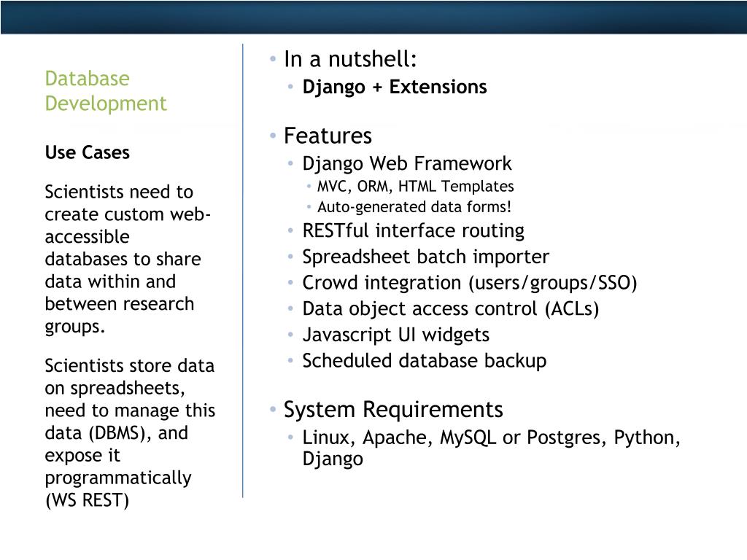
Task: Click the dark blue header banner
Action: click(x=373, y=17)
